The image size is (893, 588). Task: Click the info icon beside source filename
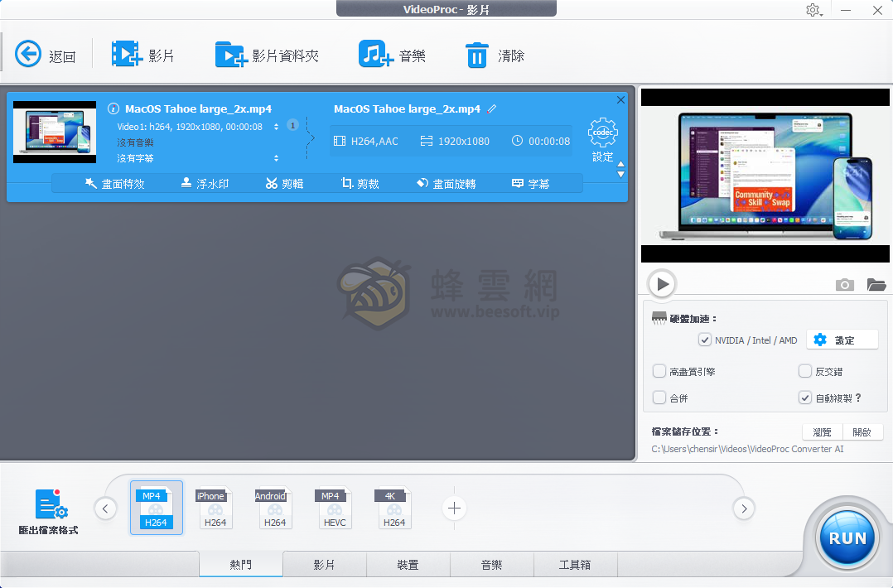pyautogui.click(x=113, y=108)
